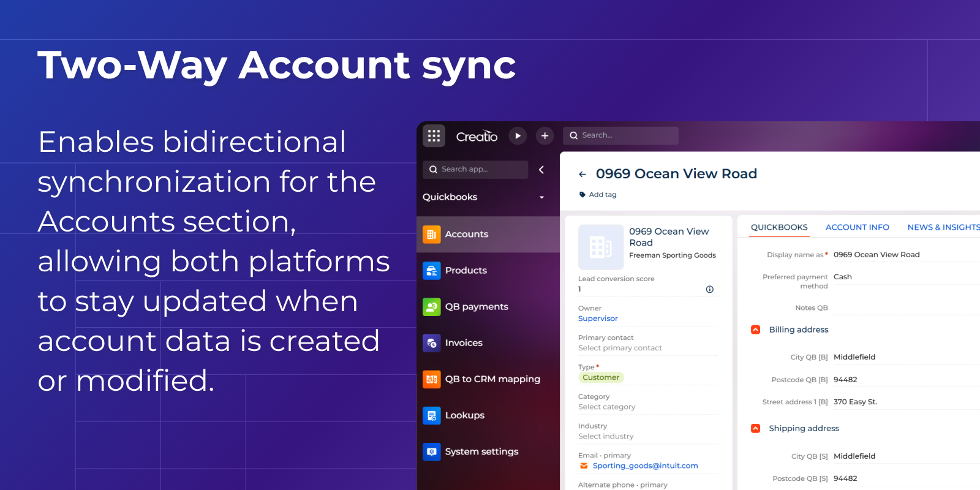Open System settings in sidebar

[481, 451]
